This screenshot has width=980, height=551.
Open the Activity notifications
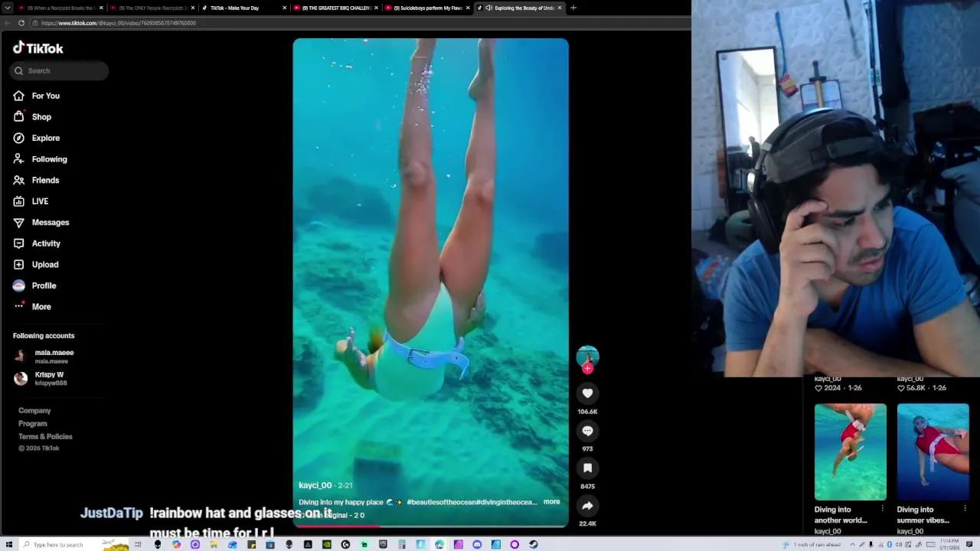(36, 243)
